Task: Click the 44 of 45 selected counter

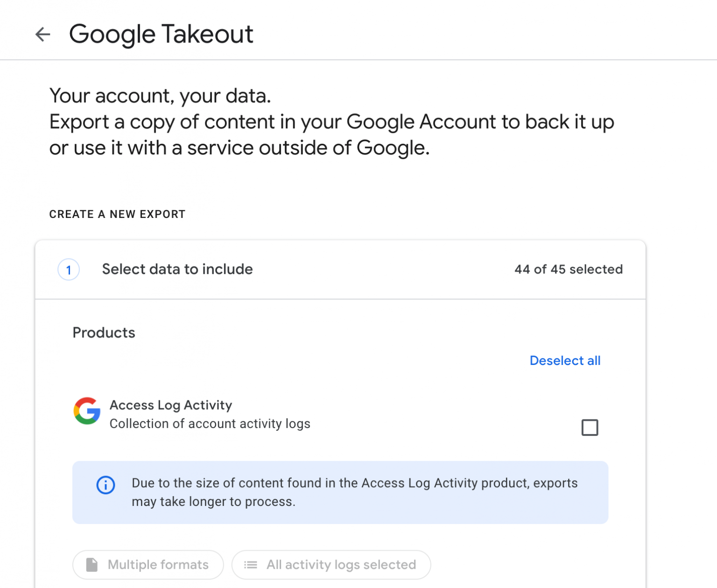Action: pos(569,269)
